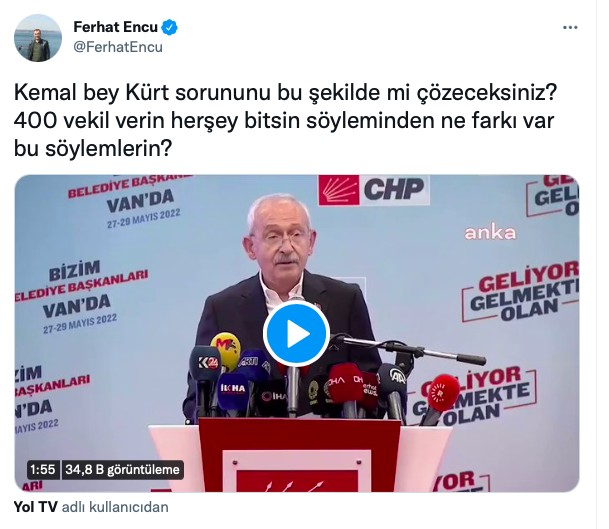Play the embedded CHP speech video
609x529 pixels.
tap(296, 334)
